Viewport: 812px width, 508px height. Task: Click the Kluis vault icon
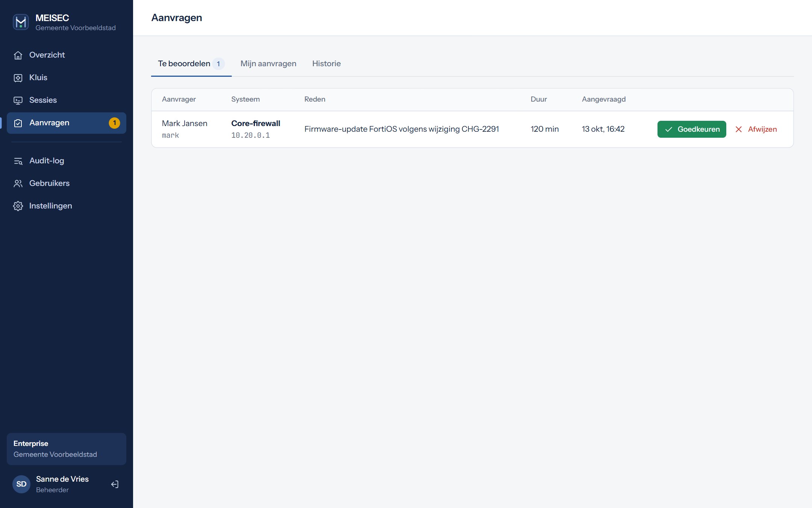tap(18, 78)
